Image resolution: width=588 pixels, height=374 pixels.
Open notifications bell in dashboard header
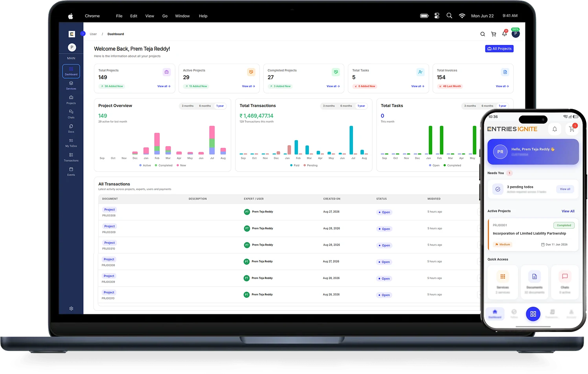[x=505, y=33]
